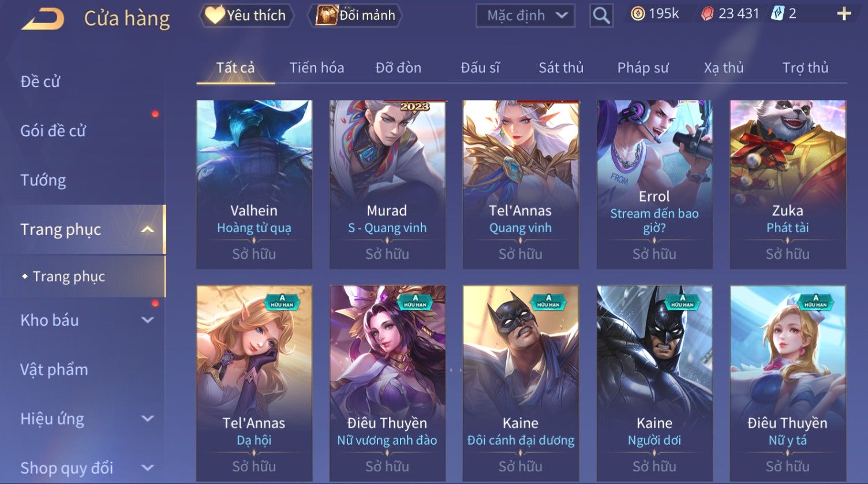This screenshot has width=868, height=484.
Task: Switch to the Pháp sư tab
Action: click(643, 68)
